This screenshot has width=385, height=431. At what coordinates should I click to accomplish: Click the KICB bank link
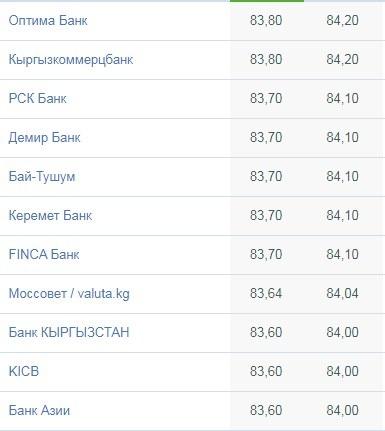point(24,372)
